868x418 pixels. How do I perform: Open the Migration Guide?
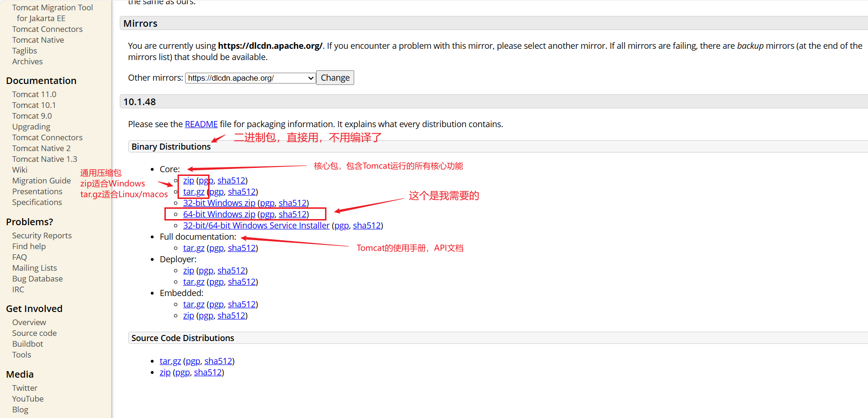(x=41, y=181)
